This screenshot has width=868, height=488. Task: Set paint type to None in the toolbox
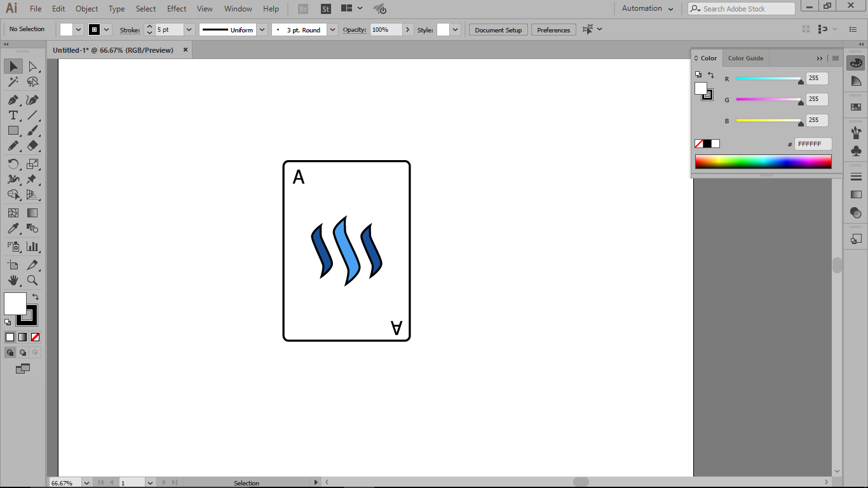[x=36, y=337]
